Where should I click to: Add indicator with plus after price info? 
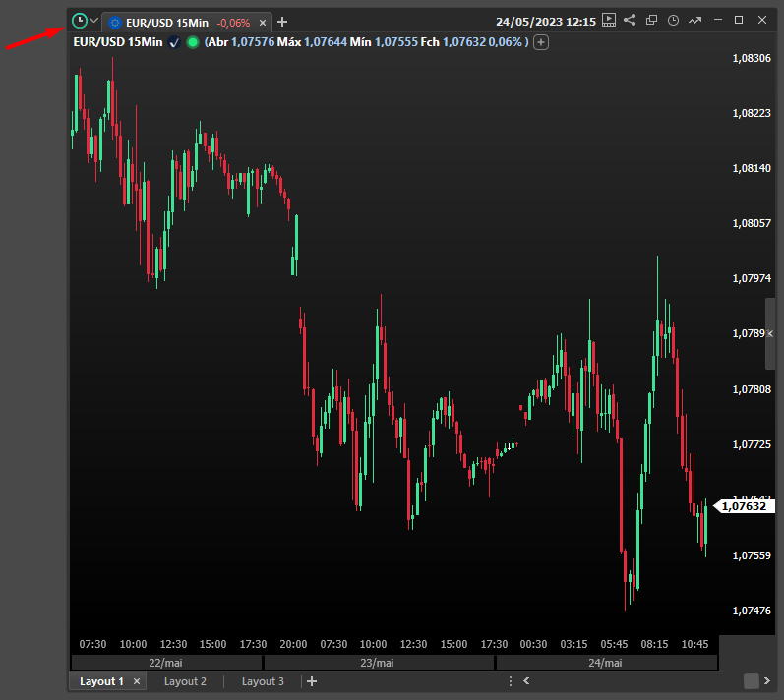tap(541, 42)
